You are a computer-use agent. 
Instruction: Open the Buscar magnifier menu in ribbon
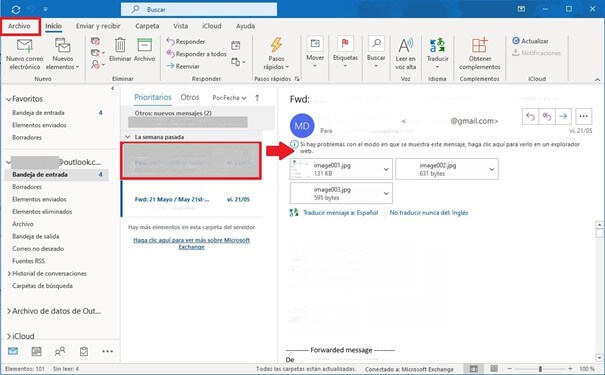coord(376,52)
